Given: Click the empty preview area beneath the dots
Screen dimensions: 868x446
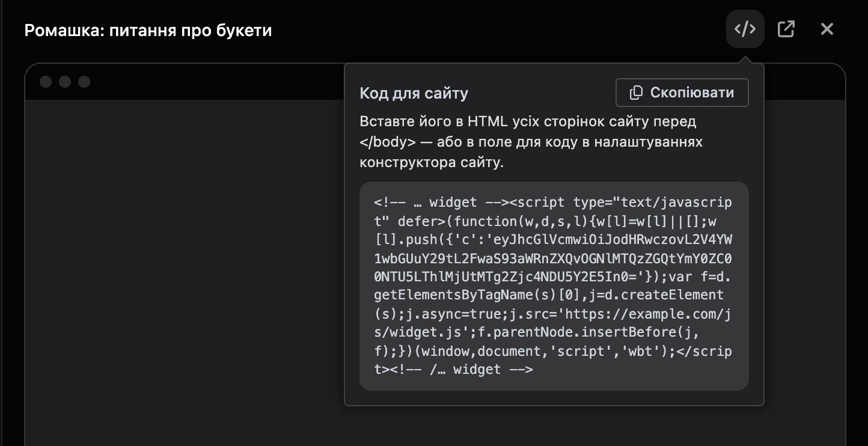Looking at the screenshot, I should (x=184, y=270).
